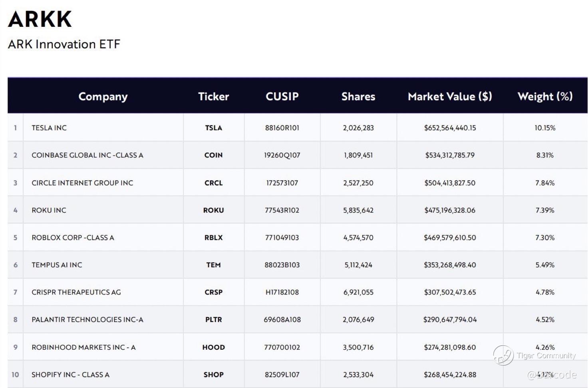Click the Company column header

(x=103, y=96)
